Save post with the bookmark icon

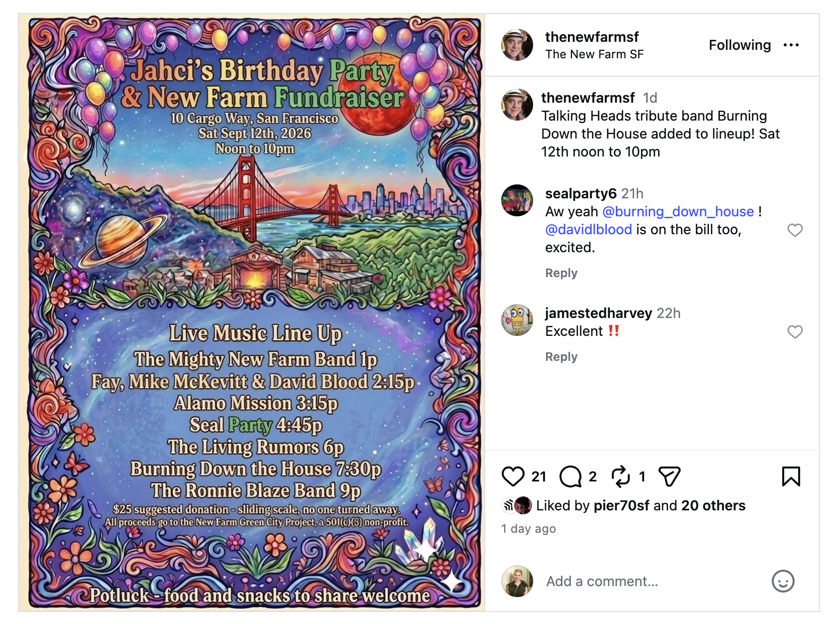(x=791, y=476)
